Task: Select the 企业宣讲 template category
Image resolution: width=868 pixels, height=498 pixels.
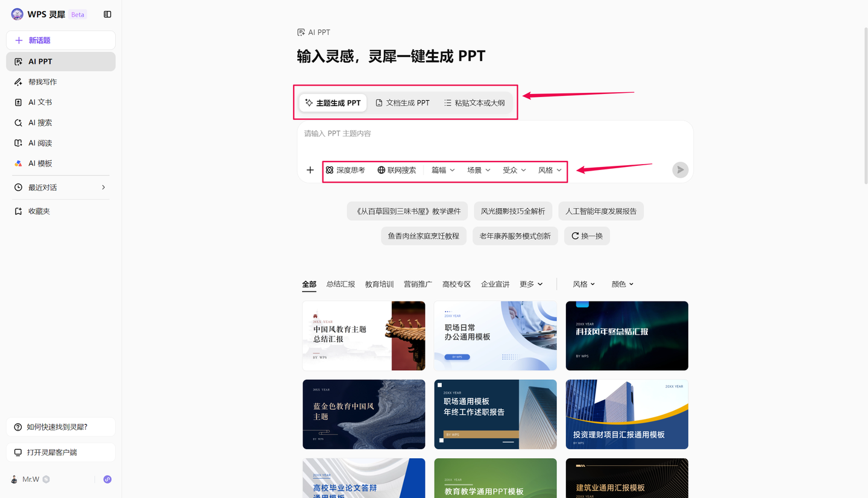Action: (495, 284)
